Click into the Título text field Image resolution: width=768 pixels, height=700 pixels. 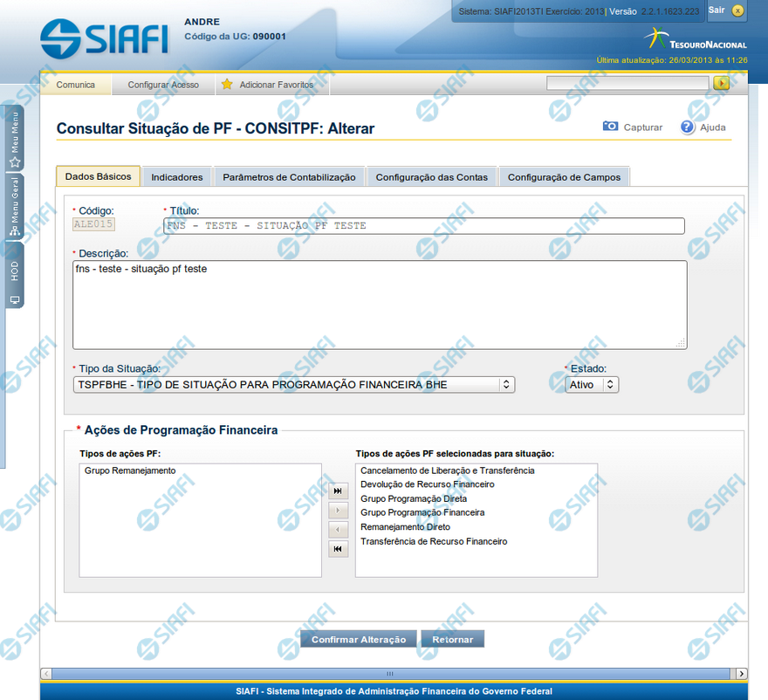coord(423,226)
